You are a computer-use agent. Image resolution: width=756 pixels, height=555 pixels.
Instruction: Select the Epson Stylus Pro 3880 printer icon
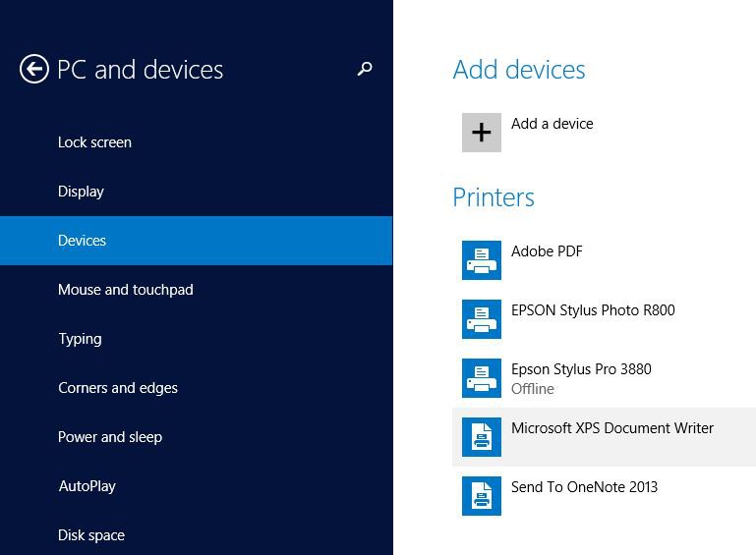tap(481, 378)
